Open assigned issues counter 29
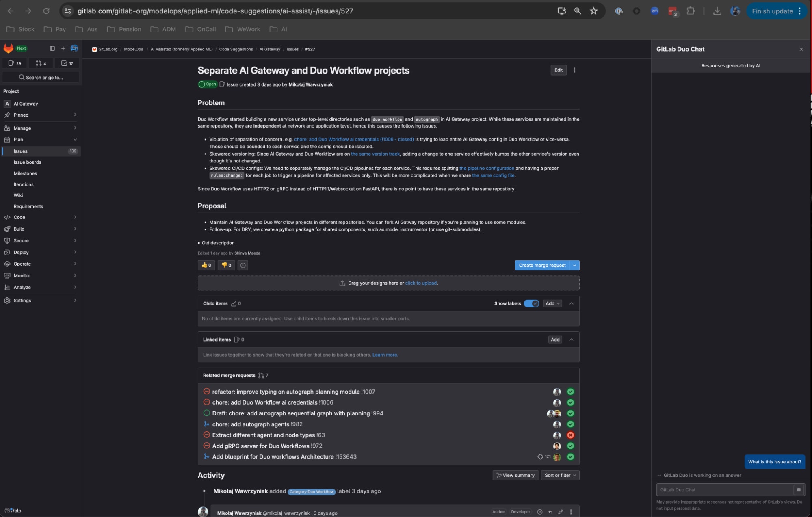 15,63
